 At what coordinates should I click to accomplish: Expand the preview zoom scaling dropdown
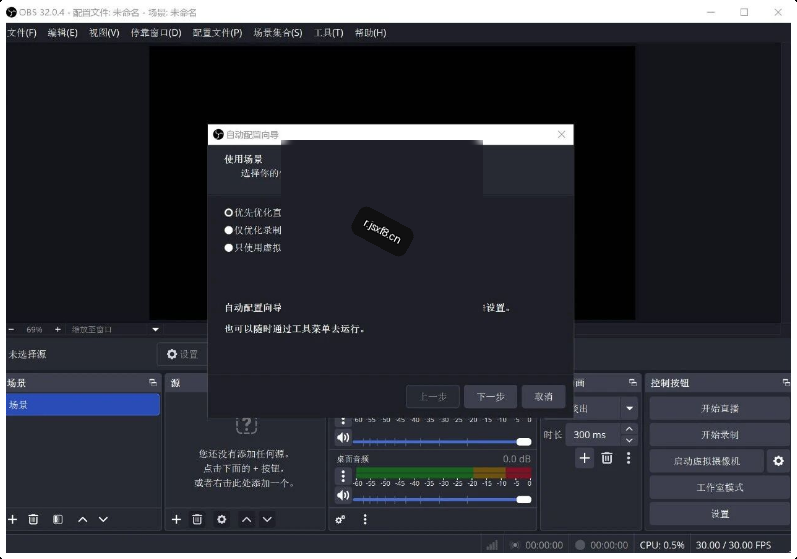click(x=156, y=329)
